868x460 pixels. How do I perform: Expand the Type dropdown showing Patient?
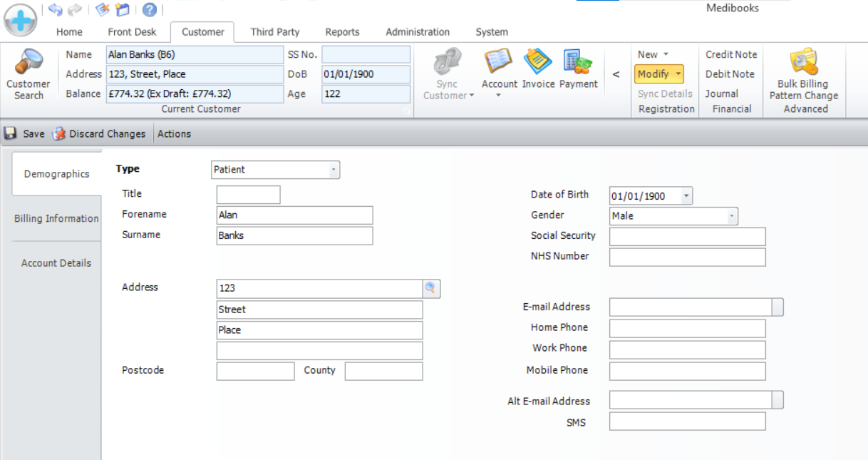tap(333, 170)
